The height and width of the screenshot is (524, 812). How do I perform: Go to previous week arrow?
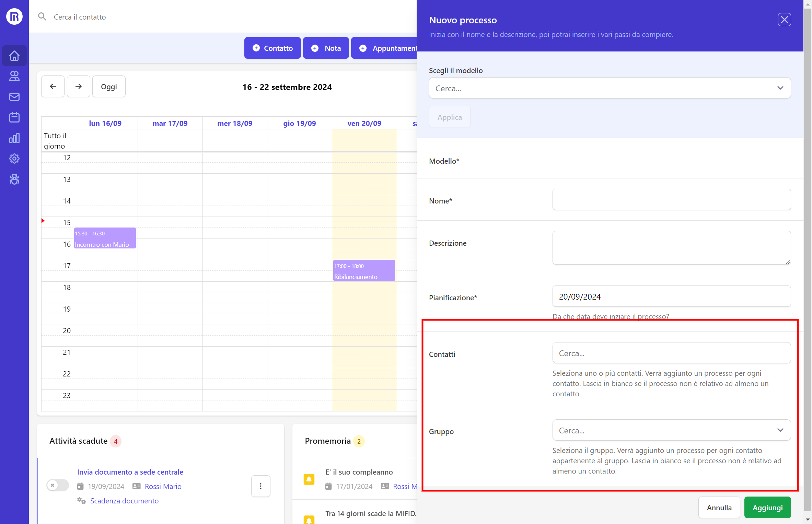pyautogui.click(x=53, y=86)
